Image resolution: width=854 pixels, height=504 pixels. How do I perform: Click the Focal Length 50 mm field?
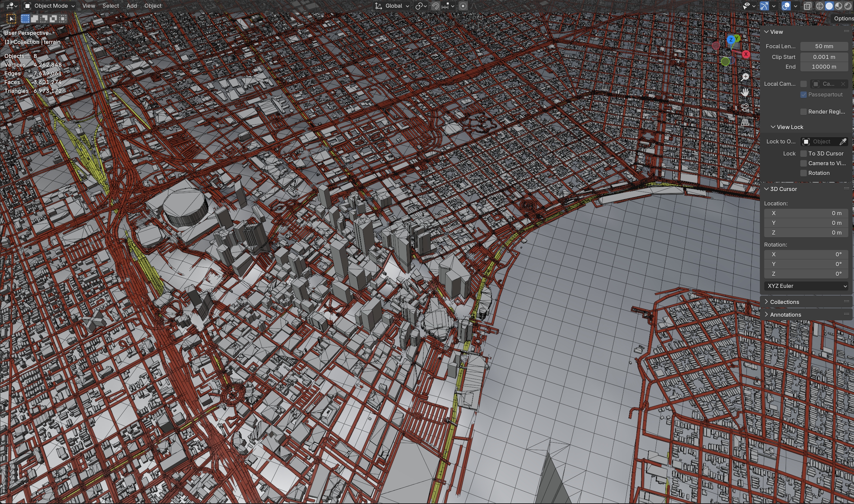[x=824, y=46]
